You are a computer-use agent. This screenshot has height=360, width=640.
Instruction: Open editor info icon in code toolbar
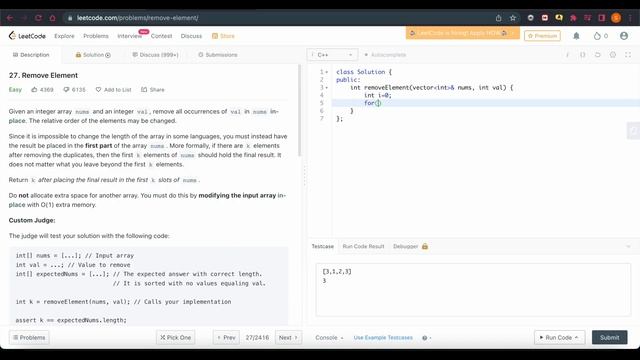pyautogui.click(x=567, y=55)
